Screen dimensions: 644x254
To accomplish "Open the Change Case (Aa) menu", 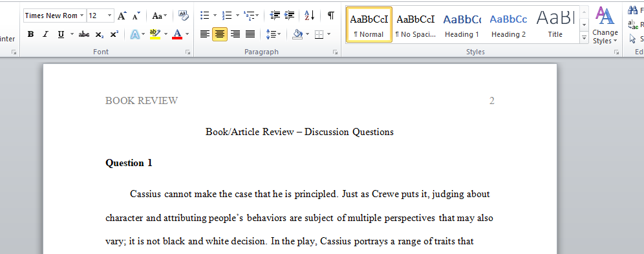I will 159,16.
